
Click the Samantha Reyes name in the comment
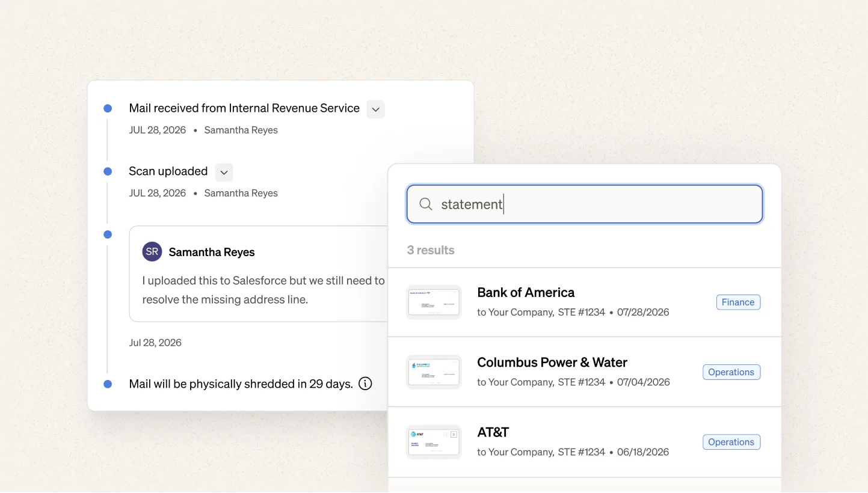click(212, 253)
